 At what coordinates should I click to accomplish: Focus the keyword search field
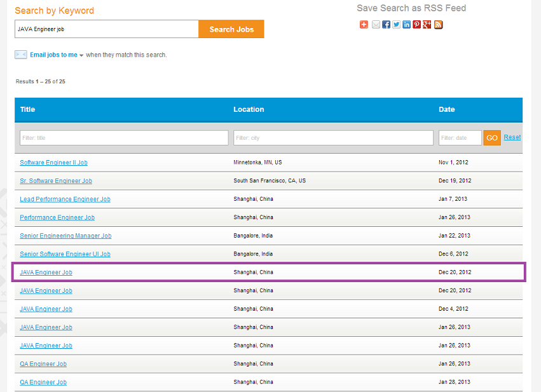coord(107,29)
